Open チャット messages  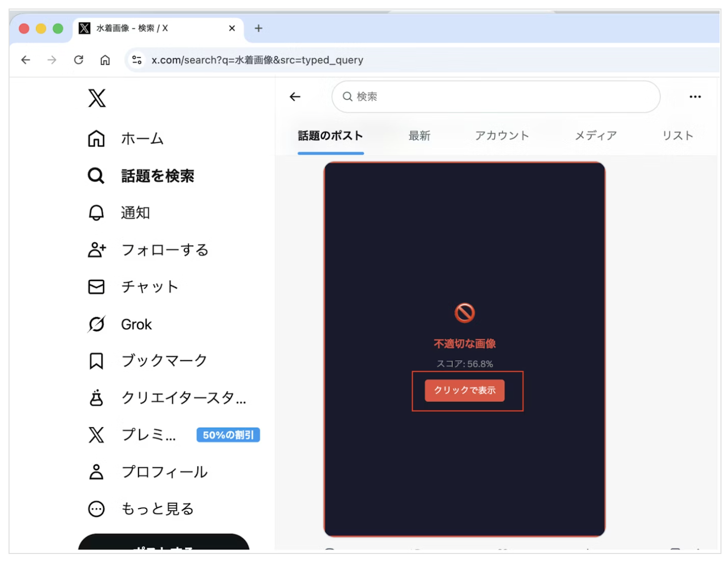click(x=149, y=287)
